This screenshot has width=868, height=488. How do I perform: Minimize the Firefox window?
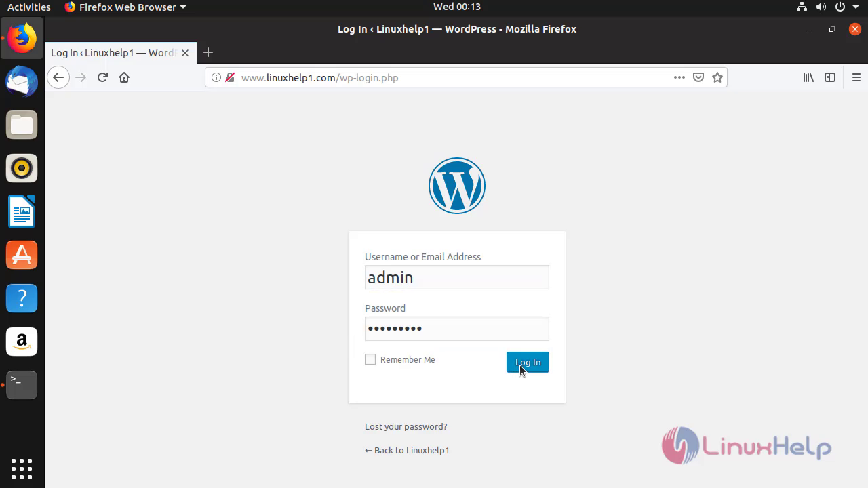809,29
